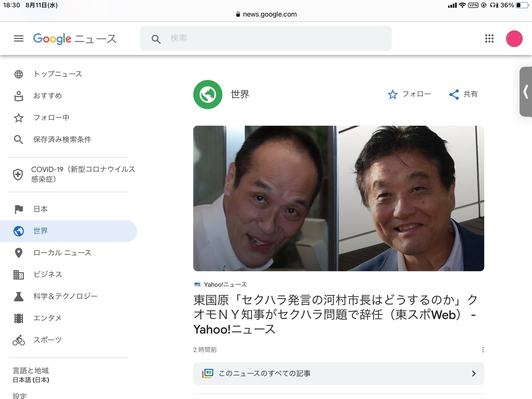
Task: Click the フォロー中 star icon
Action: point(19,118)
